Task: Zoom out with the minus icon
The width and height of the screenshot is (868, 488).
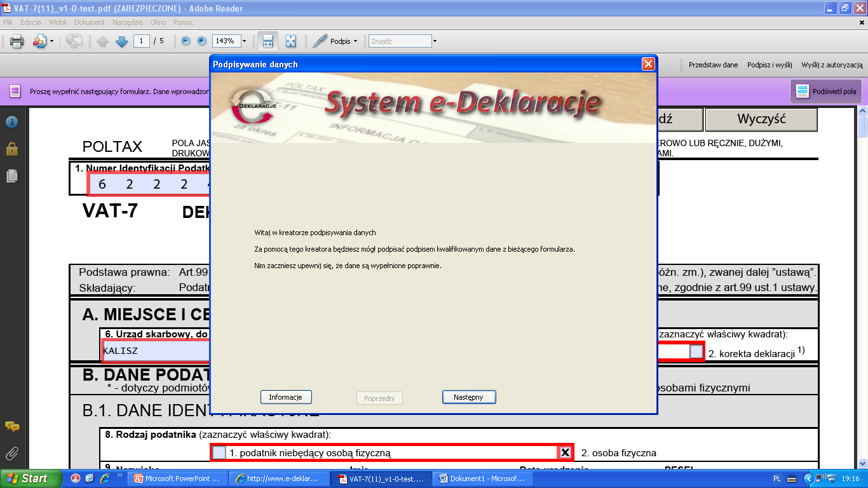Action: tap(186, 41)
